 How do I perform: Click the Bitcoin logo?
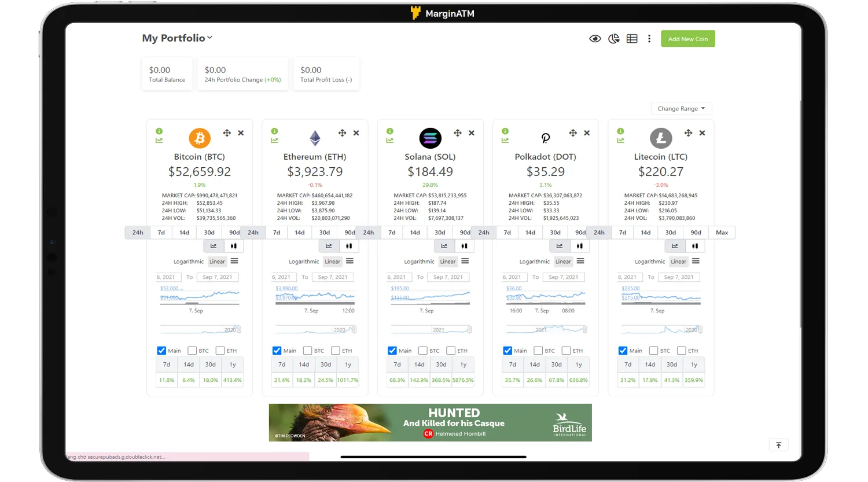pyautogui.click(x=200, y=138)
